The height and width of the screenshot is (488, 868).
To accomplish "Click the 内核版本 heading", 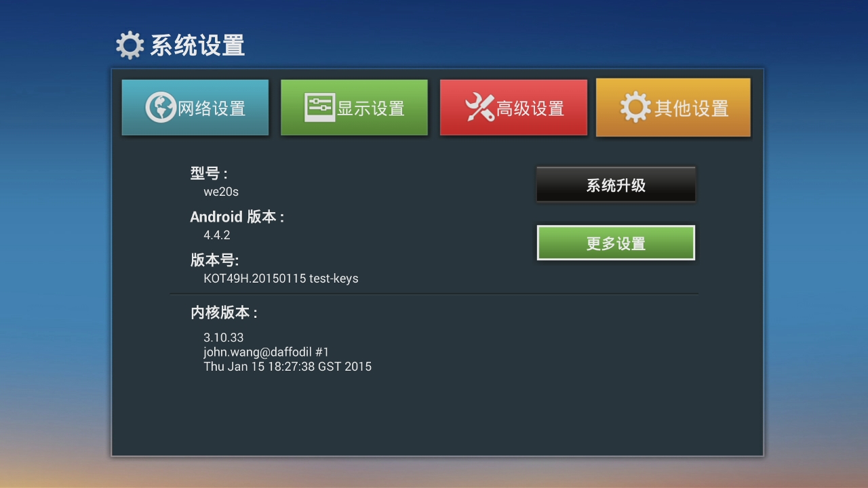I will tap(224, 313).
